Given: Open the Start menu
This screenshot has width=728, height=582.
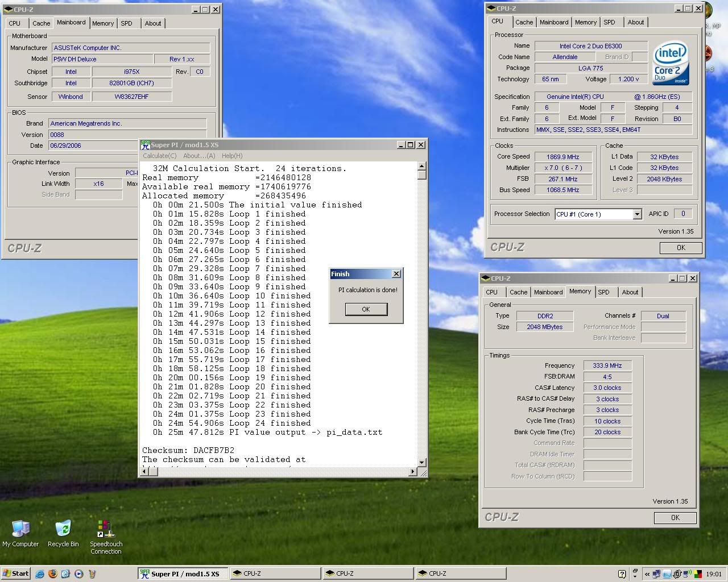Looking at the screenshot, I should coord(15,573).
